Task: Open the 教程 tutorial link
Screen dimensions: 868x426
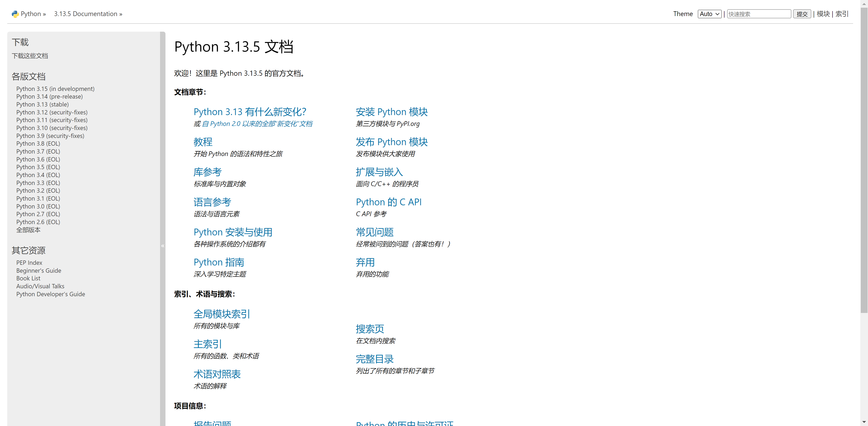Action: click(x=203, y=142)
